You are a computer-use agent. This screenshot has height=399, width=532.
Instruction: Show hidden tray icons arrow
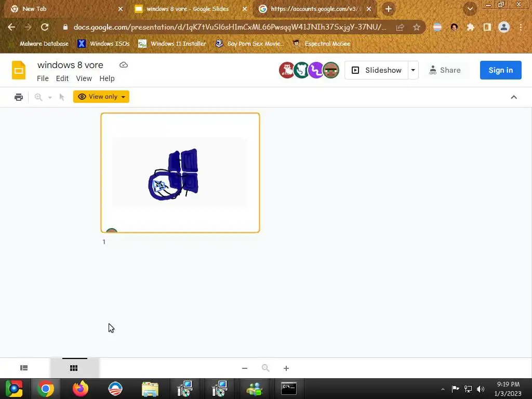pos(443,389)
